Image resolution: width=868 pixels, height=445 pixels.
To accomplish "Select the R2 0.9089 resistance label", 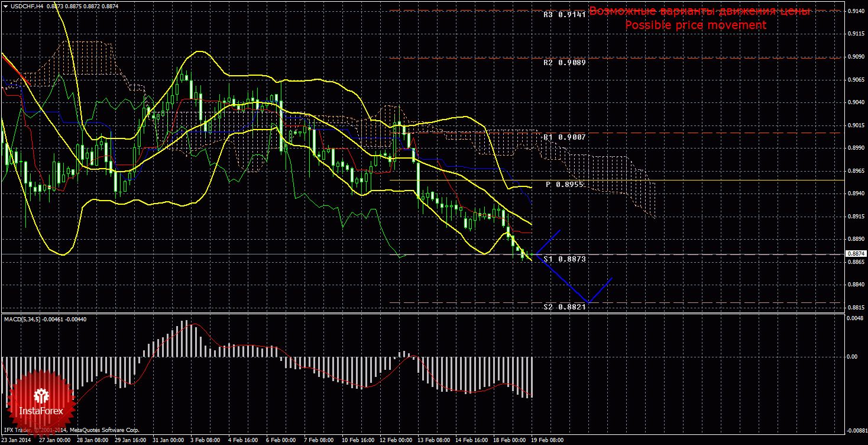I will coord(564,62).
